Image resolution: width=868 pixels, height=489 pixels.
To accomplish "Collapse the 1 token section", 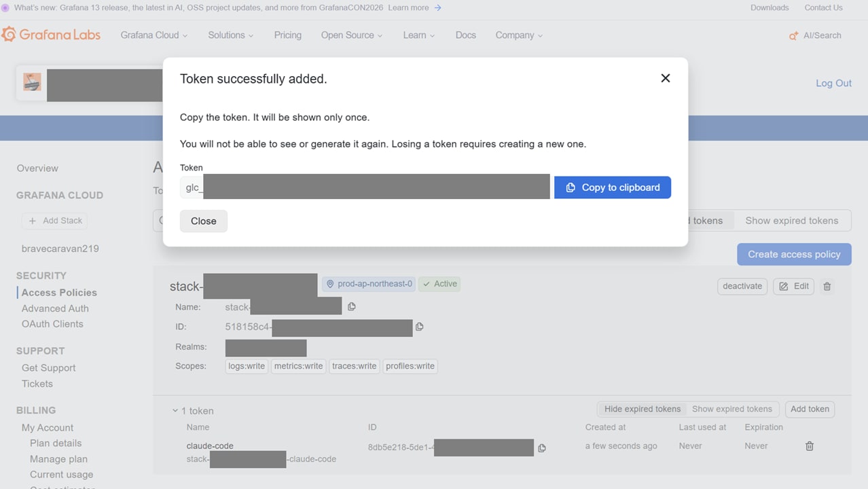I will click(x=193, y=411).
